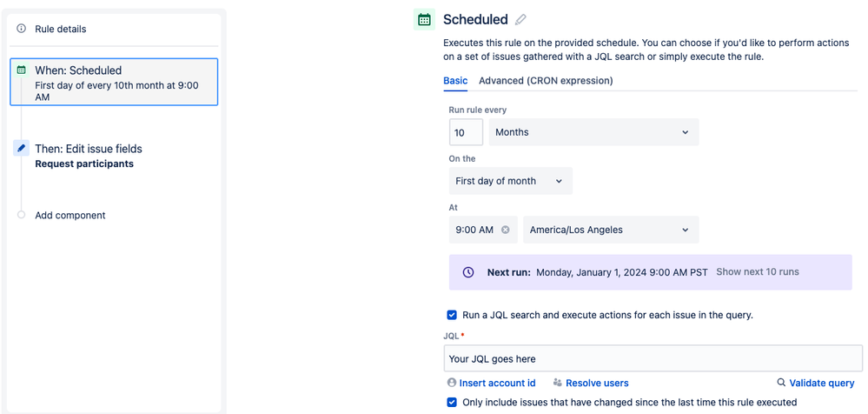Click the Resolve users link
868x414 pixels.
[591, 383]
